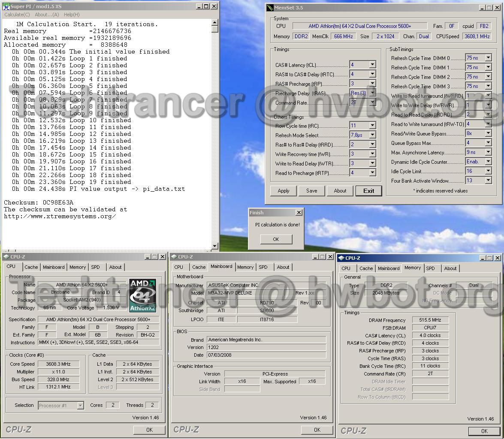Screen dimensions: 504x439
Task: Click OK in the Finish dialog
Action: pos(276,239)
